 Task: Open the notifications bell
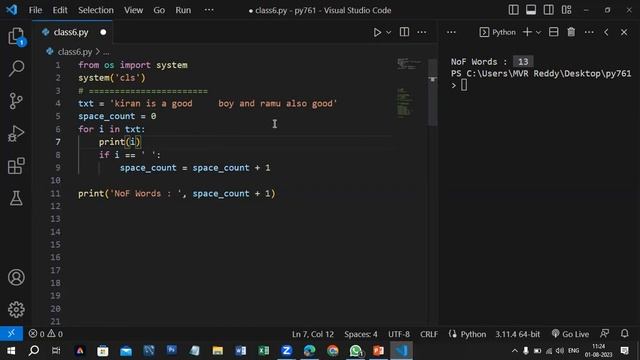pyautogui.click(x=624, y=333)
